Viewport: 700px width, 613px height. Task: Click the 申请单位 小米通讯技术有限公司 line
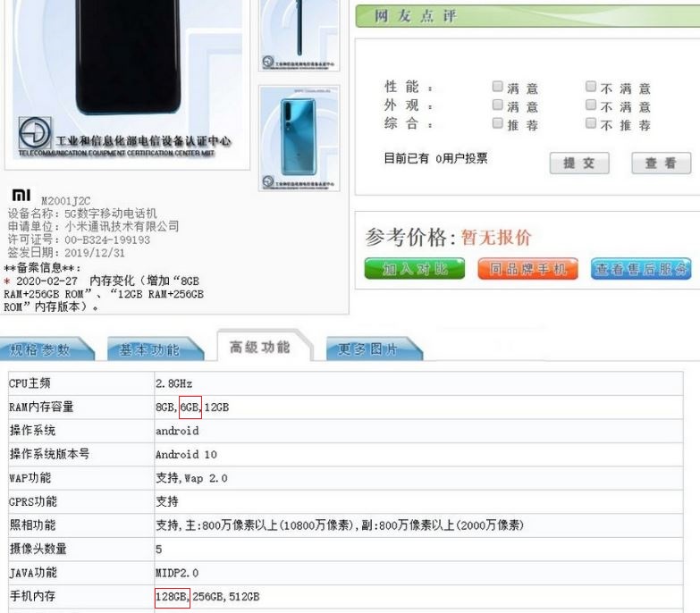93,226
